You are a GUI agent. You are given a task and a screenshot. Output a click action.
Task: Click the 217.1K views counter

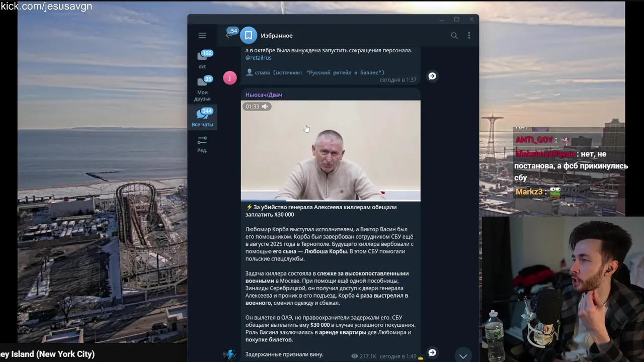[x=364, y=356]
